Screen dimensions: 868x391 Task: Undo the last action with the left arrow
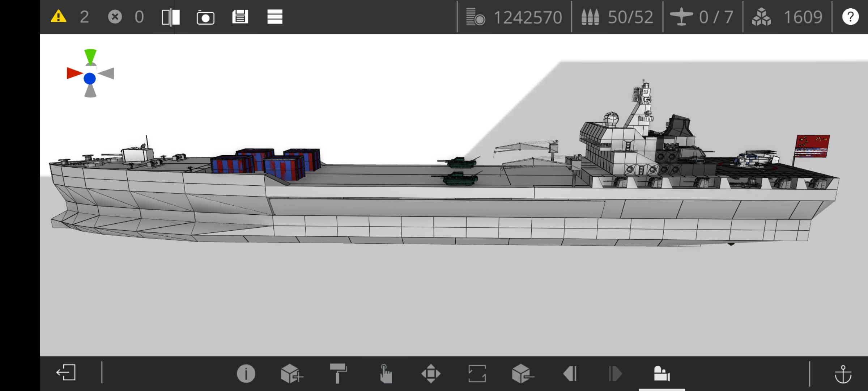click(570, 373)
